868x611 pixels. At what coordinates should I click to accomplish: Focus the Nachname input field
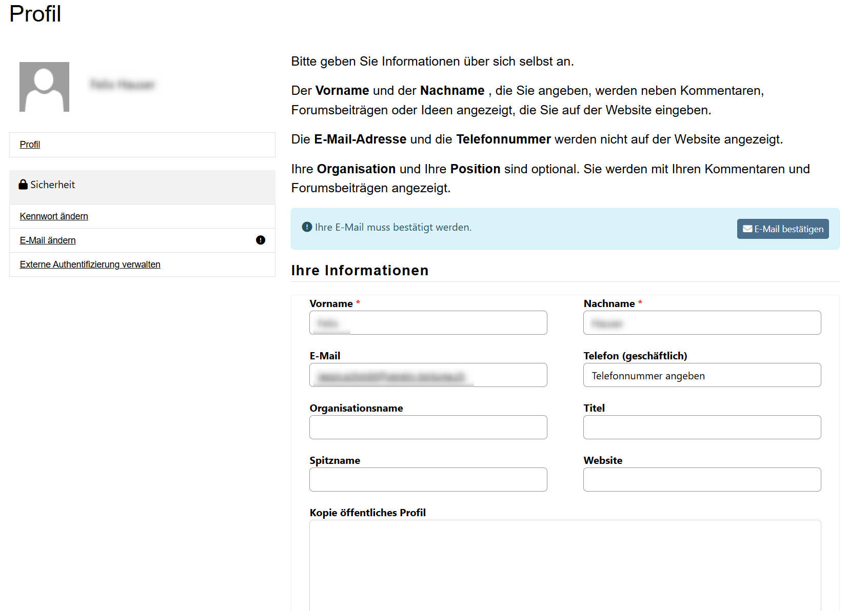coord(702,323)
